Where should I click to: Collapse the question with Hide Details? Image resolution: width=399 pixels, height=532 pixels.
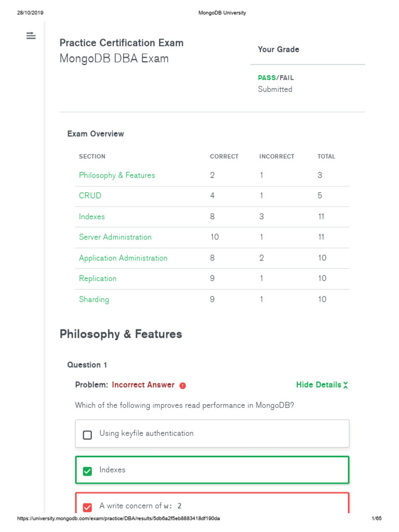[x=322, y=385]
